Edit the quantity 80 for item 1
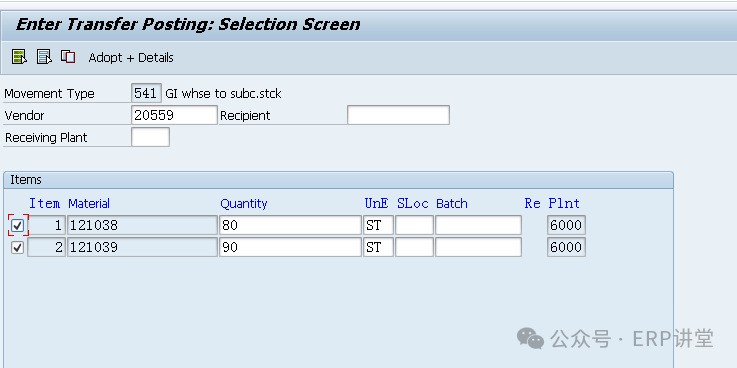The image size is (737, 368). pos(290,225)
